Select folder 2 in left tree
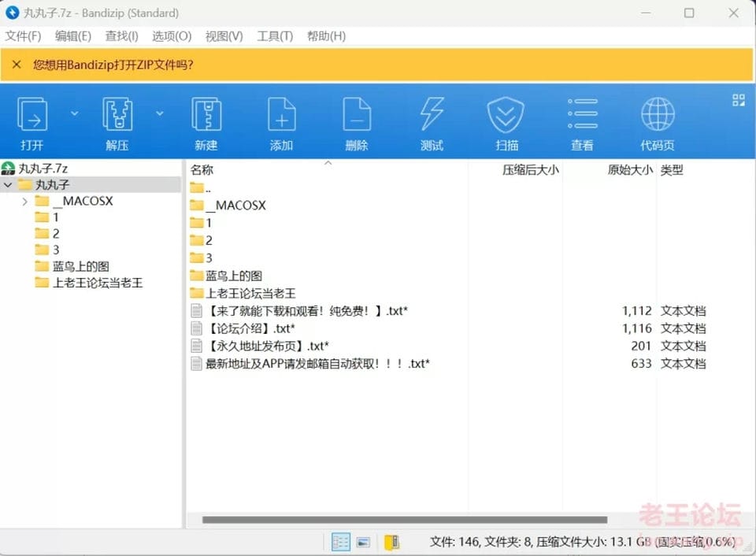 click(56, 234)
